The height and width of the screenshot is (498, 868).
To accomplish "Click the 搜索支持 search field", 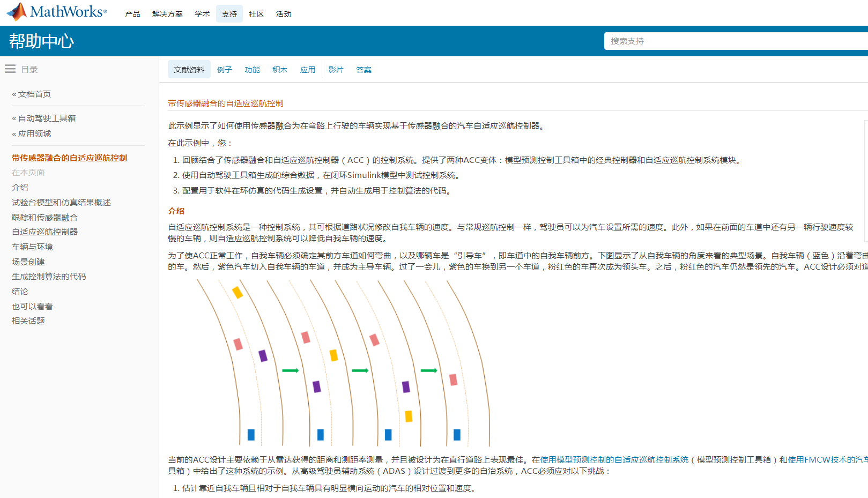I will (x=736, y=41).
